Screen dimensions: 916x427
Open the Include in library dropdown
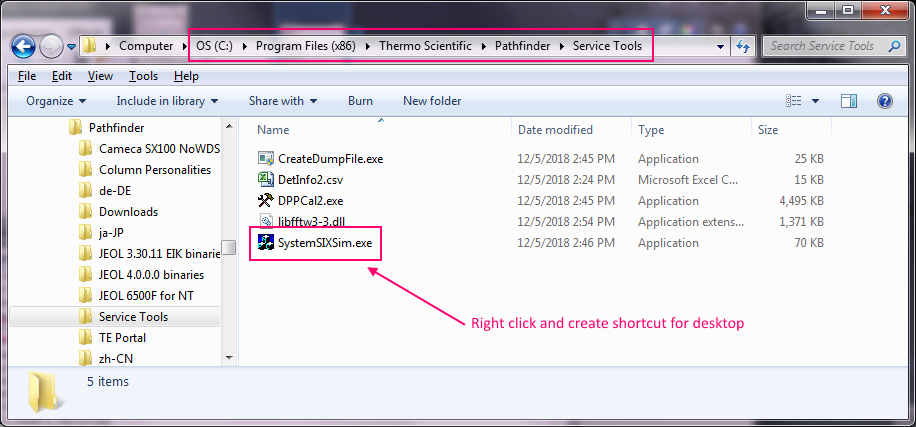point(167,101)
